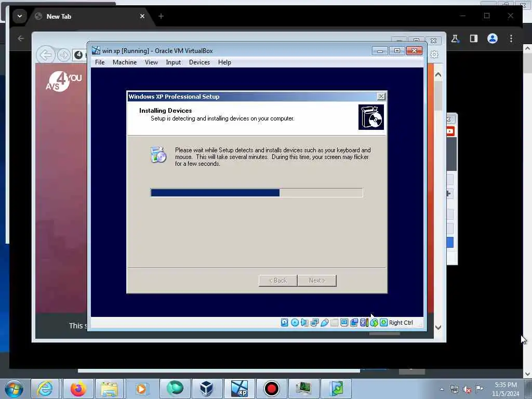Click the shared folders icon in VirtualBox status bar

pos(334,323)
